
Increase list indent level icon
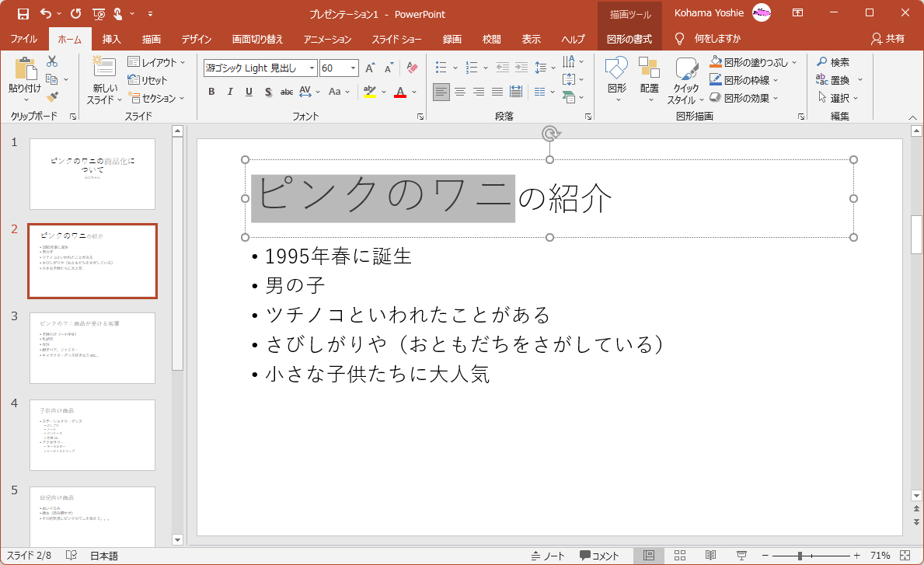[521, 68]
